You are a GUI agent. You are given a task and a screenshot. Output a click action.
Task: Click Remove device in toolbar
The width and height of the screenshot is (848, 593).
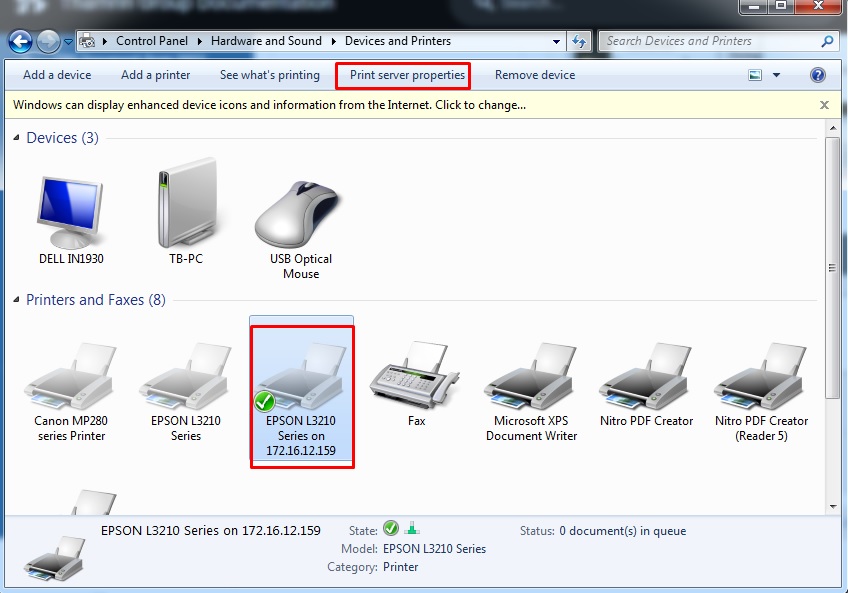[x=535, y=75]
